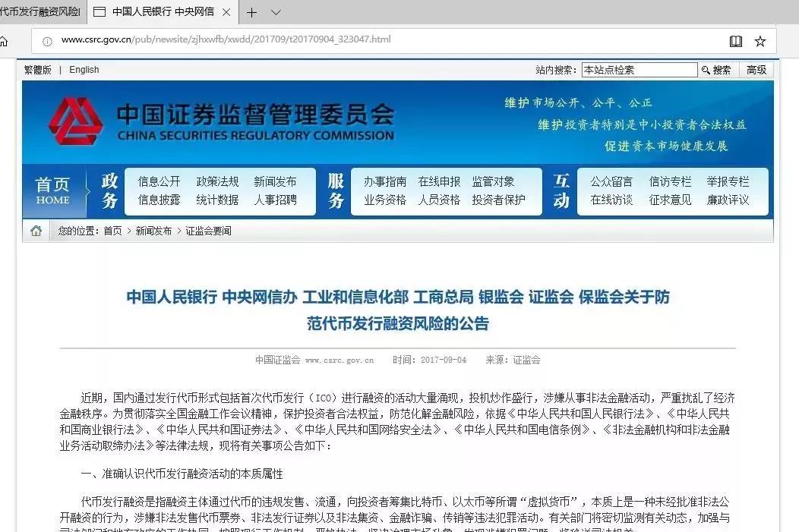
Task: Open a new browser tab with plus
Action: click(x=251, y=12)
